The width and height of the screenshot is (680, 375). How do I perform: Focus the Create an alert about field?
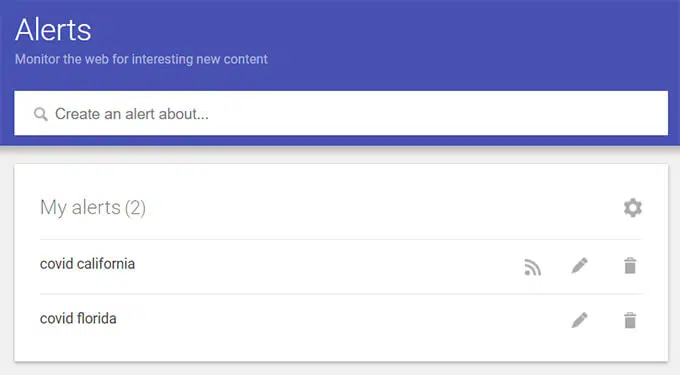pyautogui.click(x=341, y=113)
